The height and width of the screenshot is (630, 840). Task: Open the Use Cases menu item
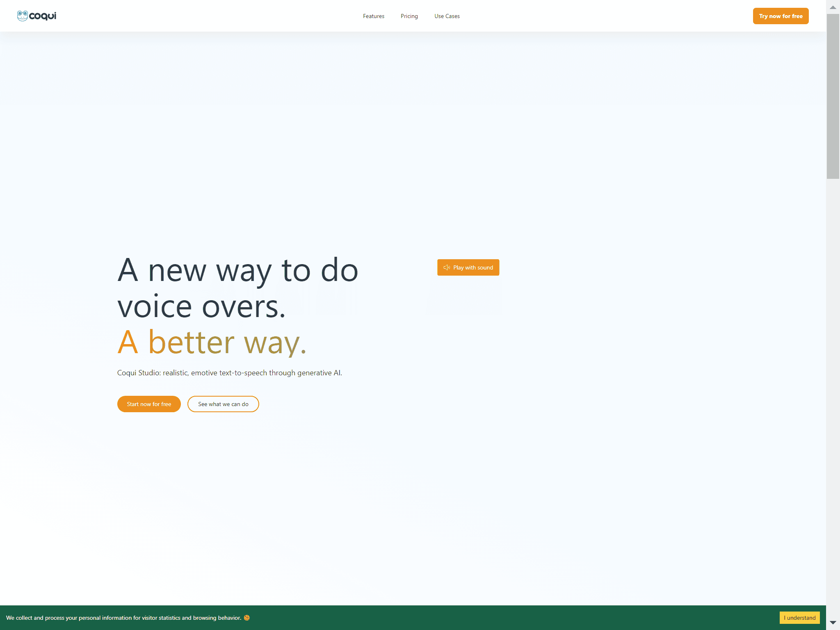pyautogui.click(x=447, y=16)
